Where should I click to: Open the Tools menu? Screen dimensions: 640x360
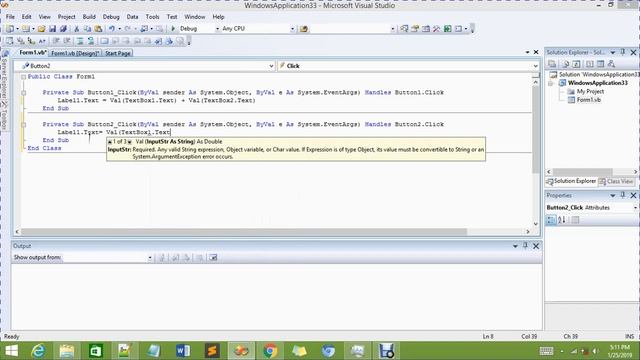pyautogui.click(x=152, y=17)
